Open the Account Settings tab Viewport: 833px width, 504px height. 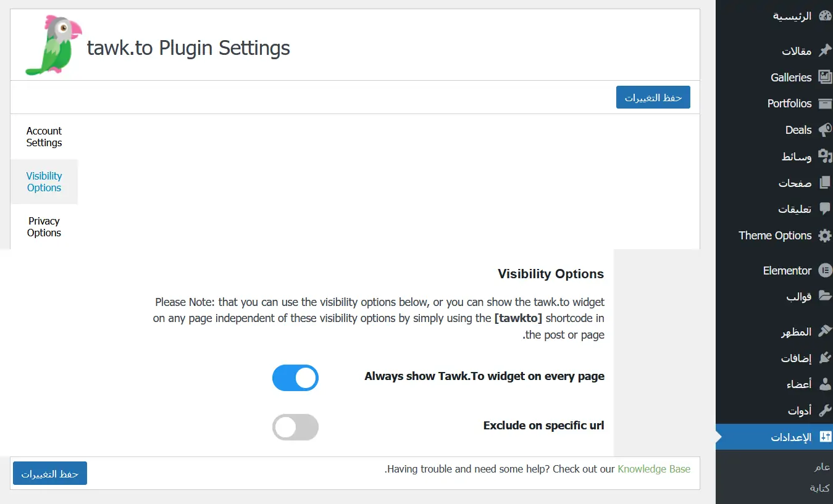click(44, 137)
